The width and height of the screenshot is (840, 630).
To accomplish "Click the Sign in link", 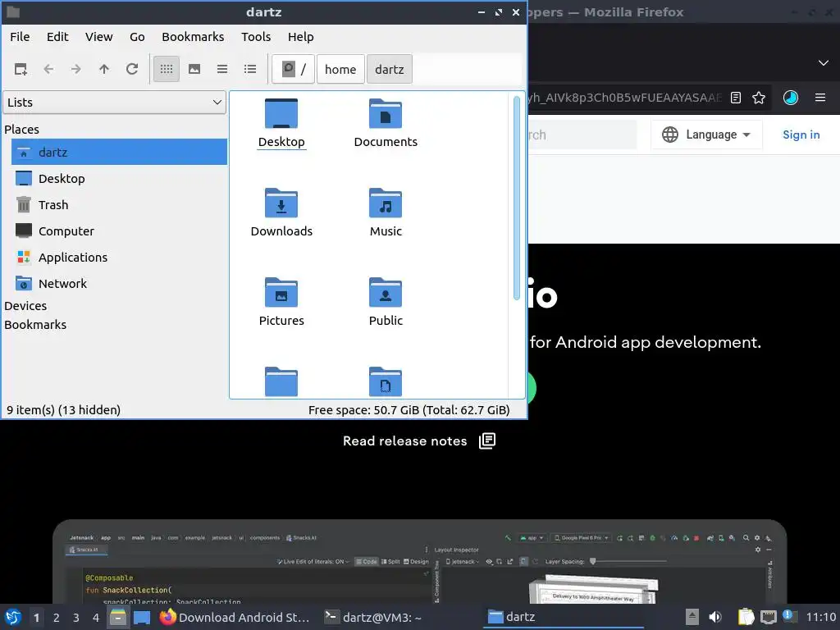I will pyautogui.click(x=801, y=135).
